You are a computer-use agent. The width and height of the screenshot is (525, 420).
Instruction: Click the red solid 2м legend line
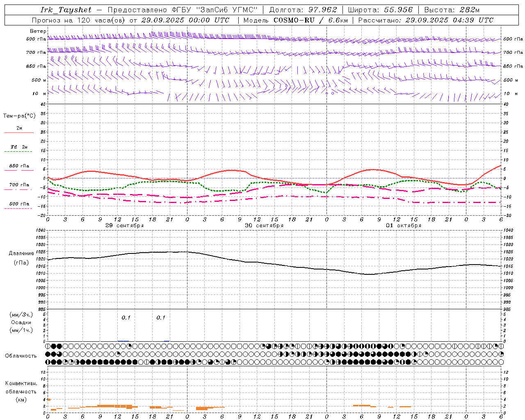pyautogui.click(x=19, y=133)
